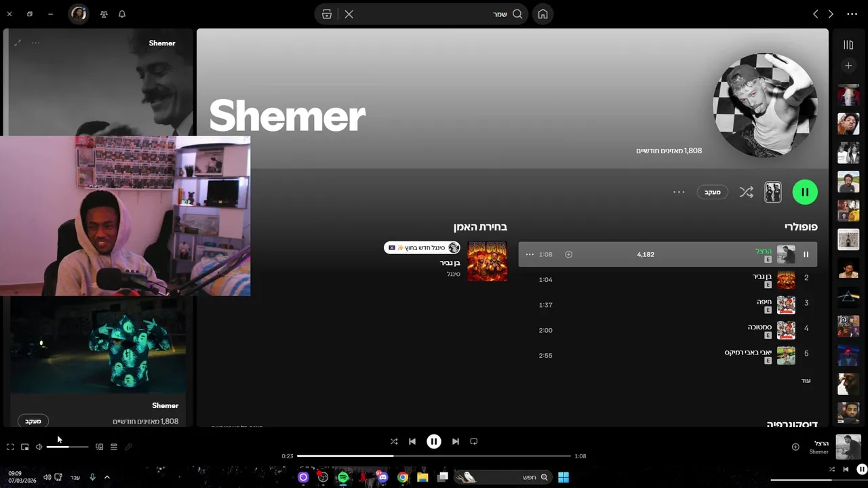This screenshot has width=868, height=488.
Task: Seek within the playback progress bar
Action: click(434, 456)
